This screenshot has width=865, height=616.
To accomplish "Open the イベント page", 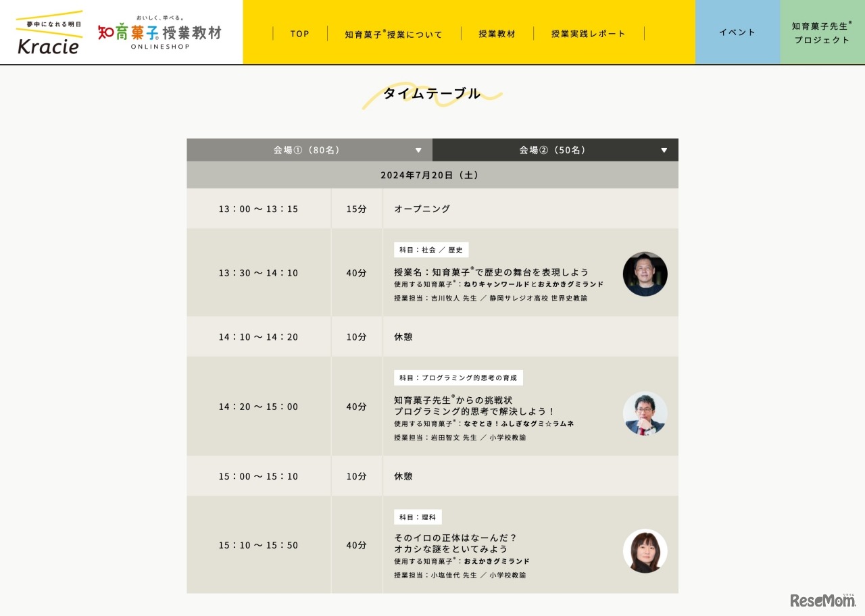I will (737, 32).
